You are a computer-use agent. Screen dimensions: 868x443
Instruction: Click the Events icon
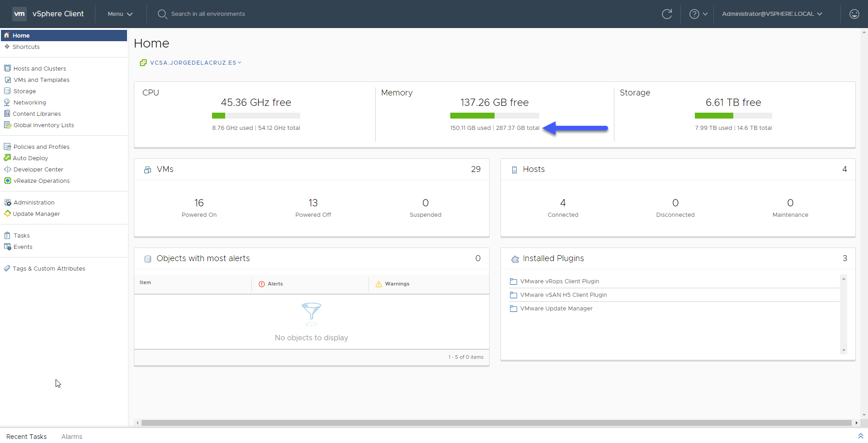pyautogui.click(x=7, y=247)
